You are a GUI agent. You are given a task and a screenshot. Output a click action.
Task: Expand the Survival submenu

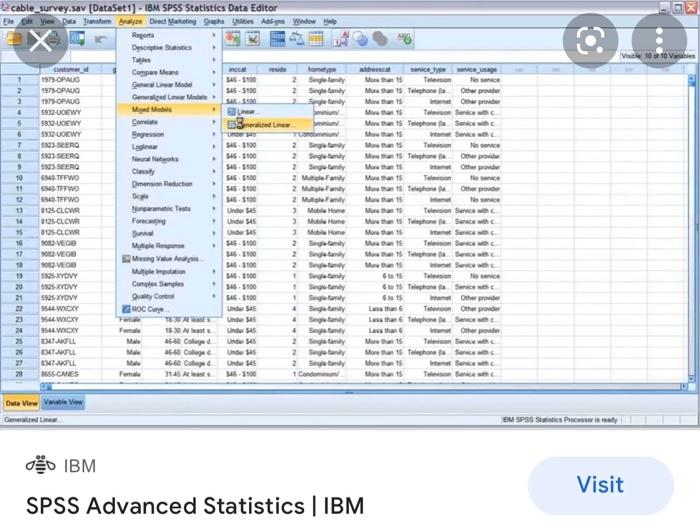(x=169, y=233)
